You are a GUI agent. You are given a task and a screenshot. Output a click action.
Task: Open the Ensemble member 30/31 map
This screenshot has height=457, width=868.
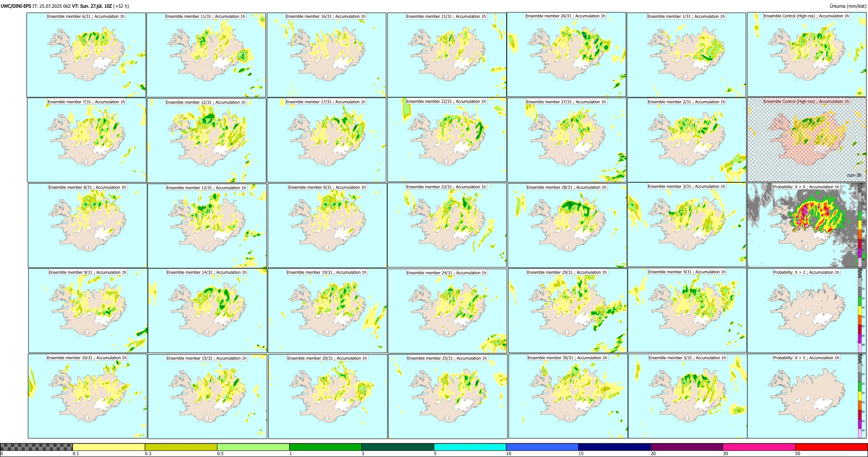(568, 396)
